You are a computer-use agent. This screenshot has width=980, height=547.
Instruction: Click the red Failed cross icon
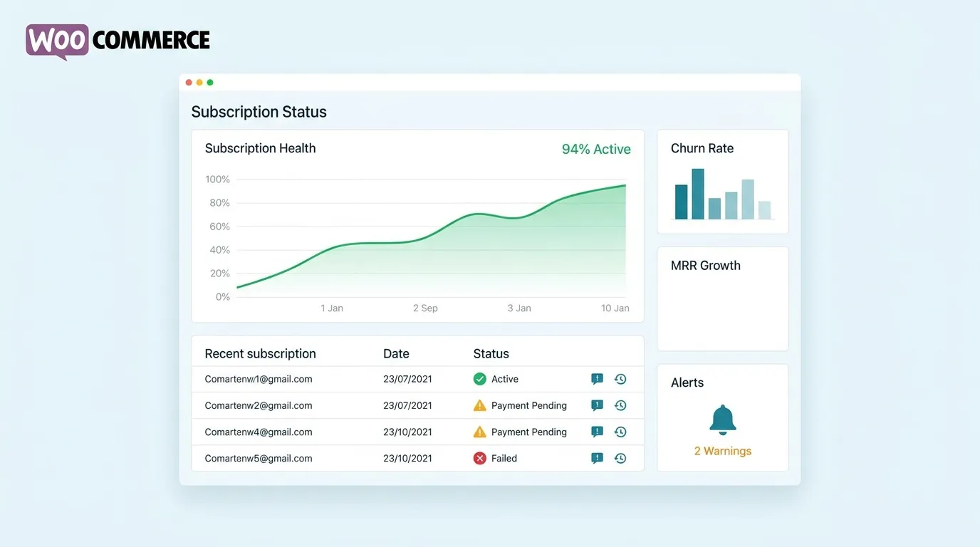[480, 458]
